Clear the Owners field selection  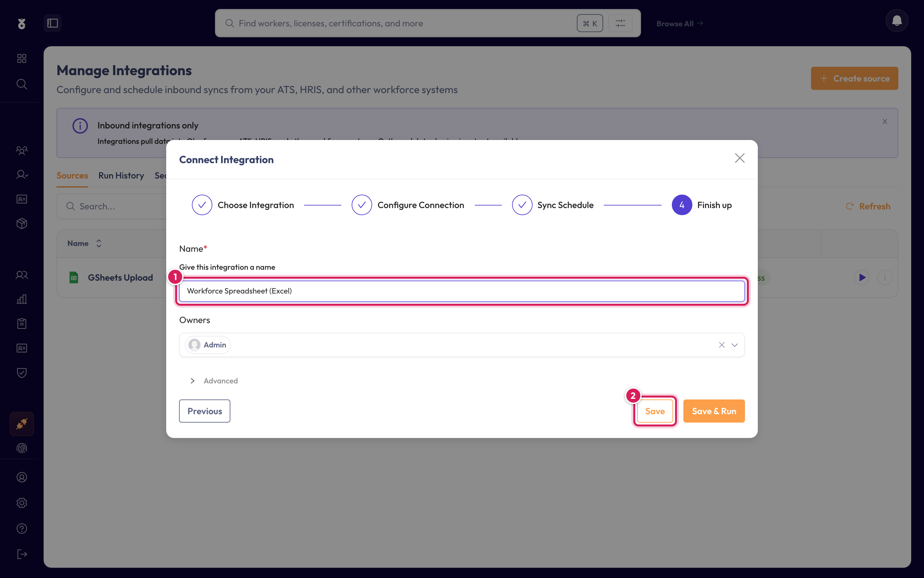tap(722, 345)
